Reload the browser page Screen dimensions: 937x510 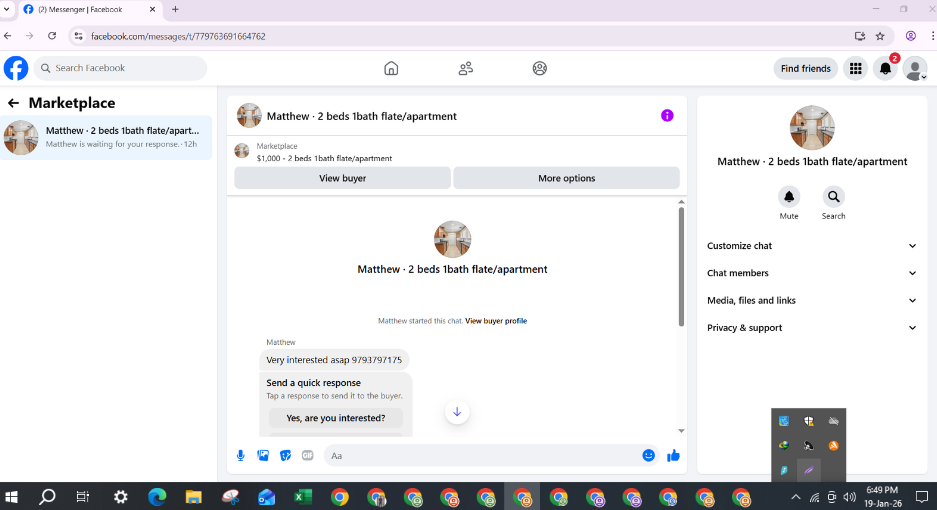(x=52, y=36)
